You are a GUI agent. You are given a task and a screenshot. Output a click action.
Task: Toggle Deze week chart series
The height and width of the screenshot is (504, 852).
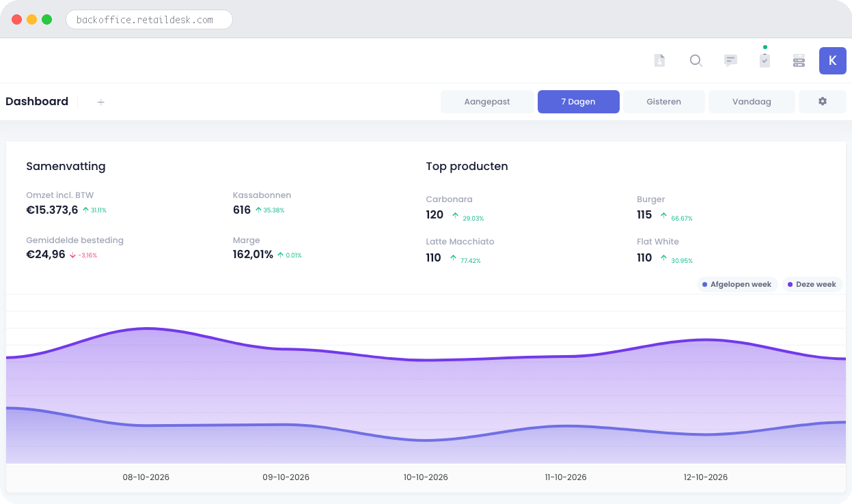pyautogui.click(x=812, y=284)
